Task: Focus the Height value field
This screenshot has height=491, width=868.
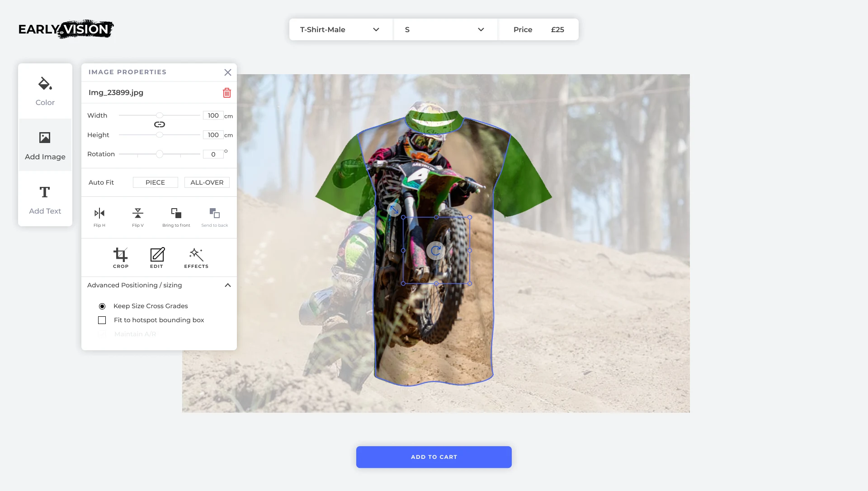Action: [x=213, y=135]
